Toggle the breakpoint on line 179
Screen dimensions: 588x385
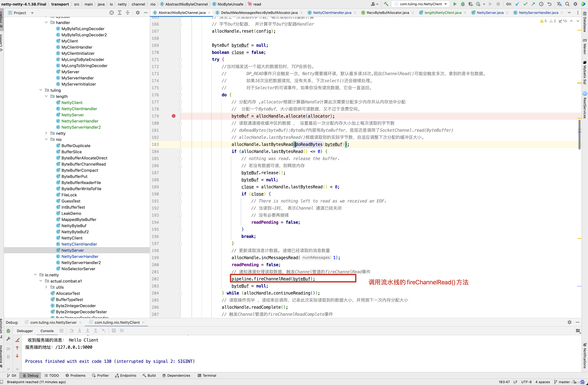pyautogui.click(x=174, y=116)
